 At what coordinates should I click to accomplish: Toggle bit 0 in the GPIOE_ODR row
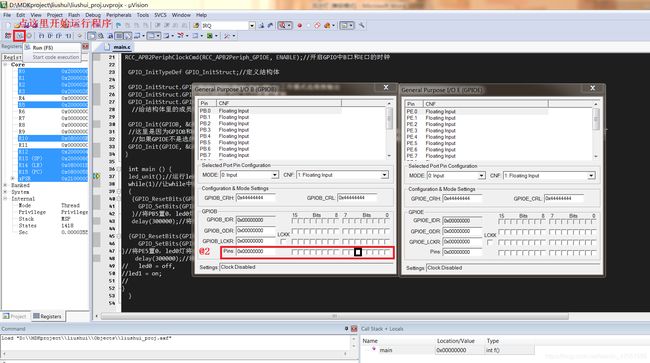(593, 232)
